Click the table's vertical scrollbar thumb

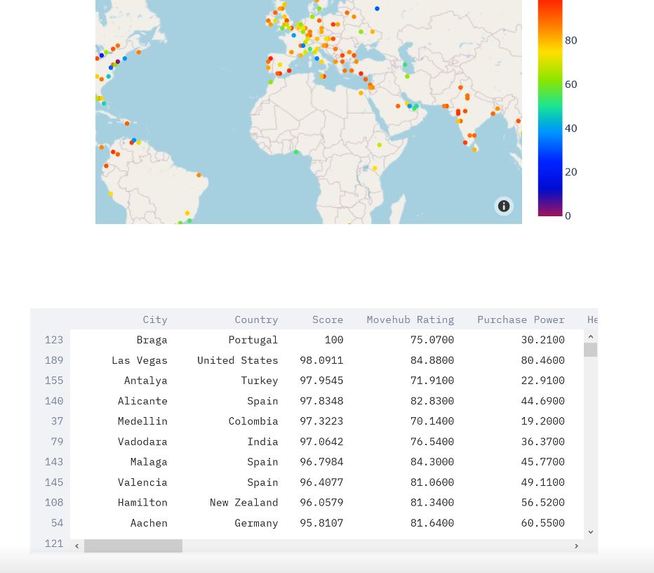pyautogui.click(x=590, y=349)
